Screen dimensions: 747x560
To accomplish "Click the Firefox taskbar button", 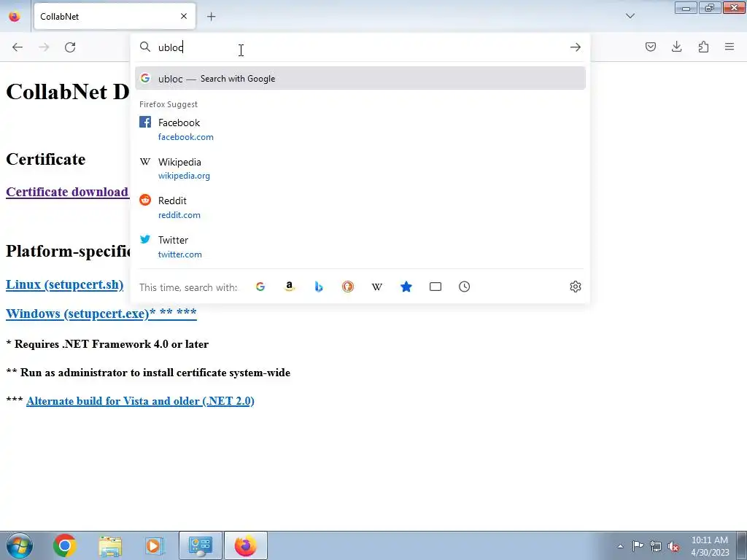I will pyautogui.click(x=246, y=545).
